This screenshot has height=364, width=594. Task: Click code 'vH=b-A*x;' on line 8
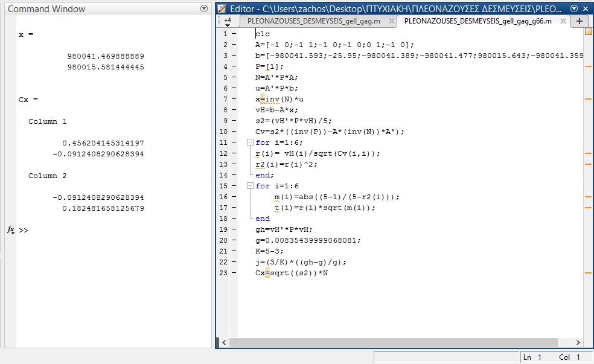click(276, 110)
